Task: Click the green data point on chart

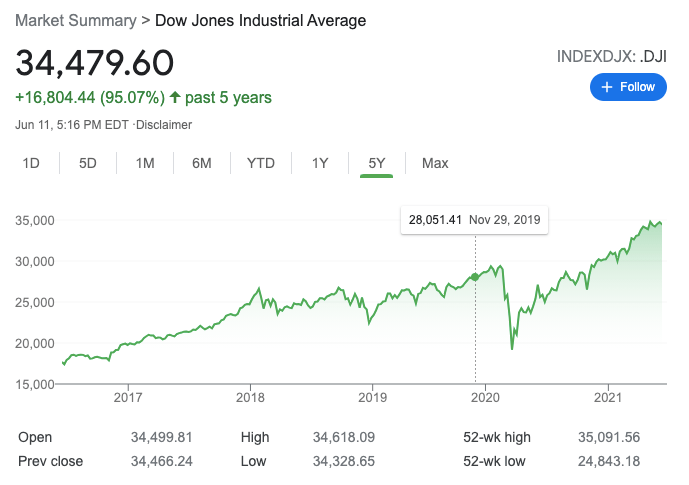Action: [475, 276]
